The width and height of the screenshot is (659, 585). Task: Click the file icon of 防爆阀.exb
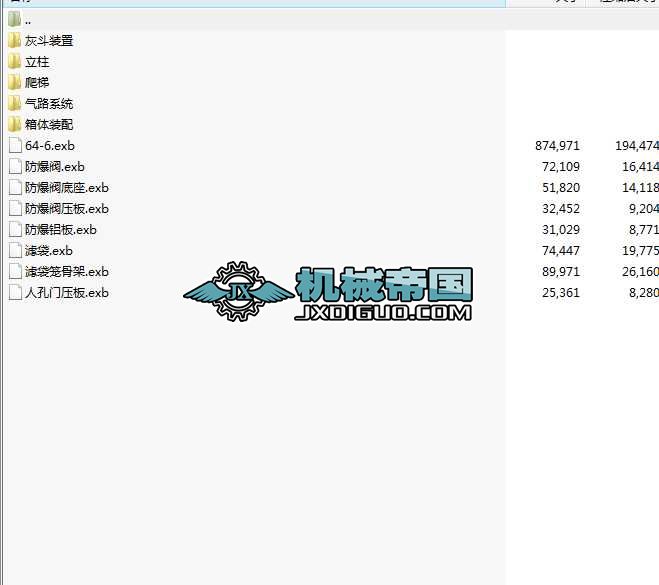[x=15, y=166]
